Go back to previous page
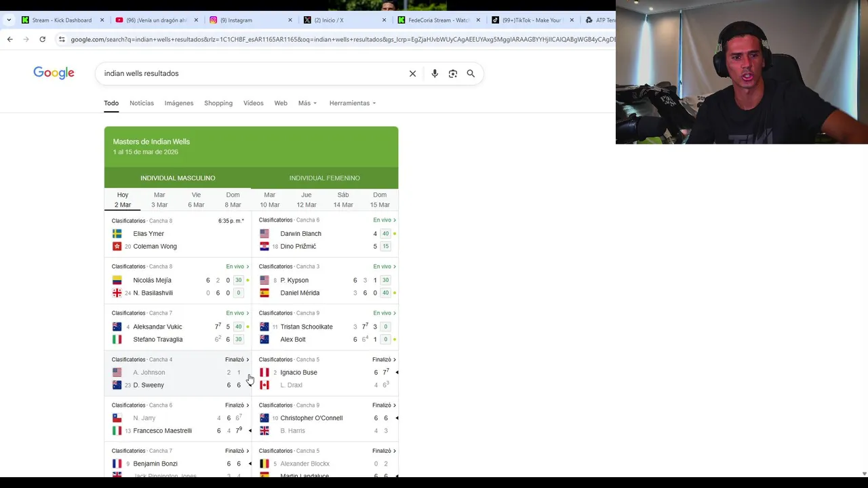This screenshot has width=868, height=488. pyautogui.click(x=9, y=39)
